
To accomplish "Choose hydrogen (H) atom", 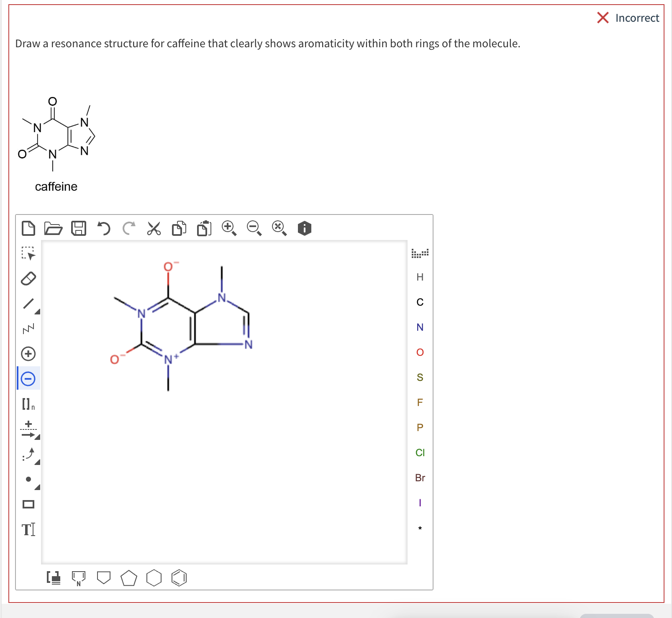I will click(x=420, y=277).
